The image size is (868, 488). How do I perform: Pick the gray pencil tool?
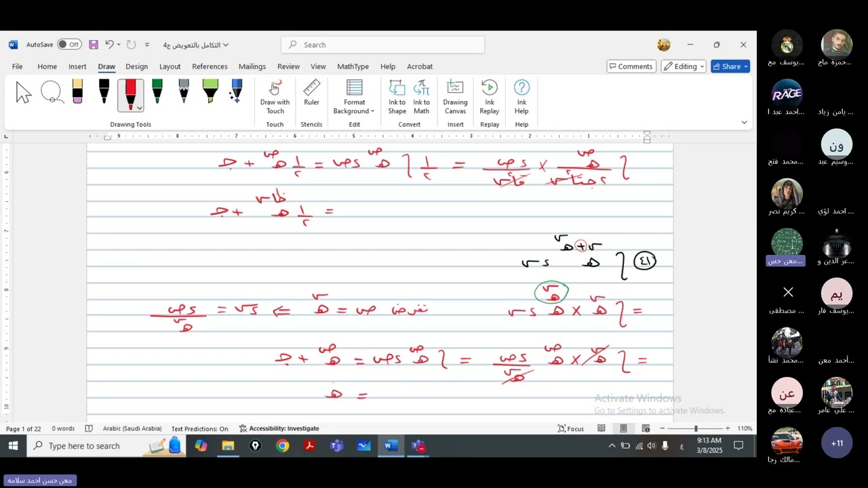[x=184, y=92]
